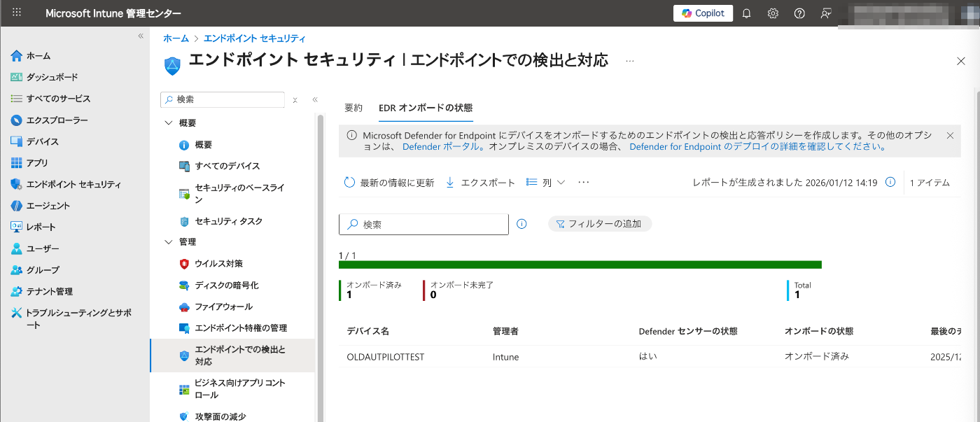Open the 列 columns dropdown
Image resolution: width=980 pixels, height=422 pixels.
(x=545, y=183)
